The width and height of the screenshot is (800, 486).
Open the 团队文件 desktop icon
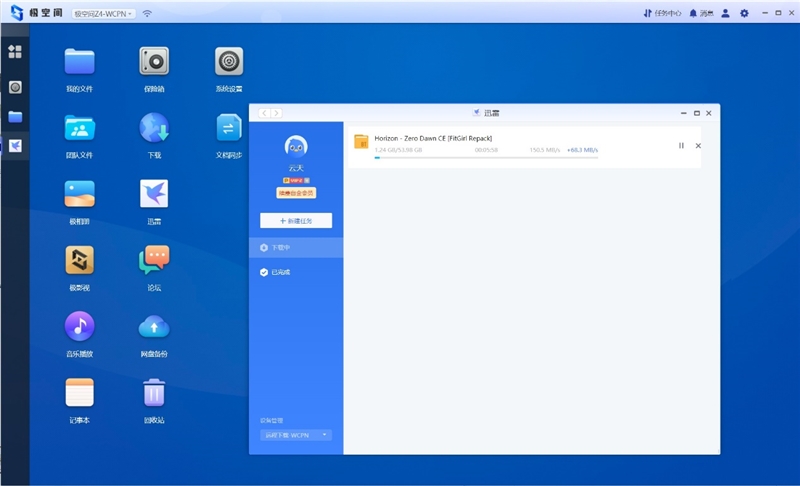80,128
